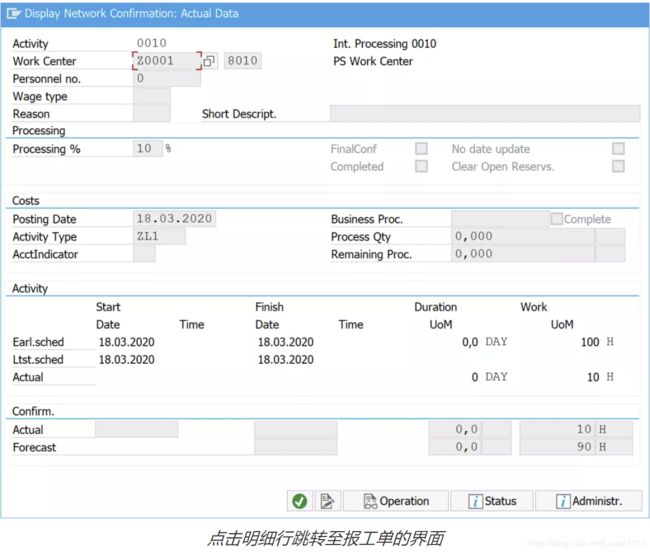
Task: Click the Forecast duration field 0,0
Action: click(x=455, y=447)
